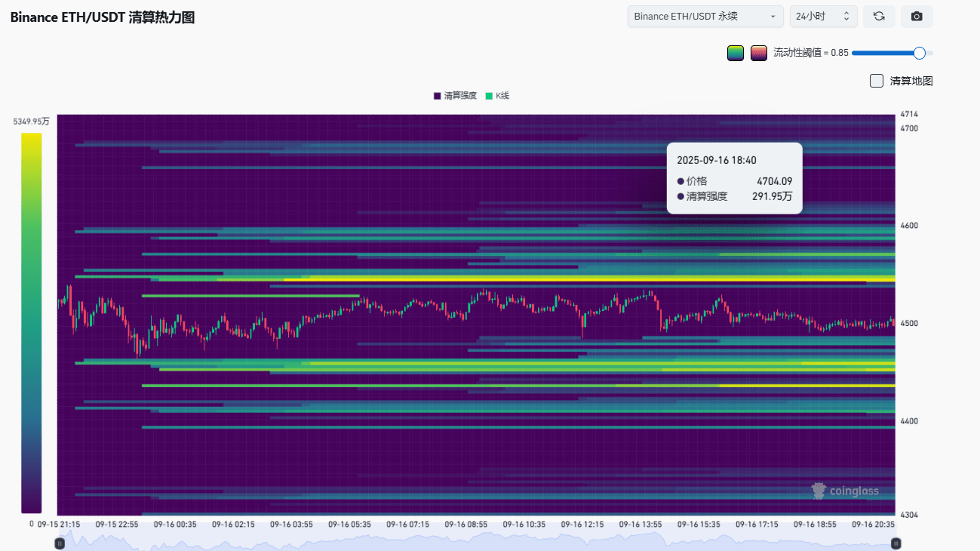Toggle the K线 legend item
The image size is (980, 551).
click(x=497, y=96)
